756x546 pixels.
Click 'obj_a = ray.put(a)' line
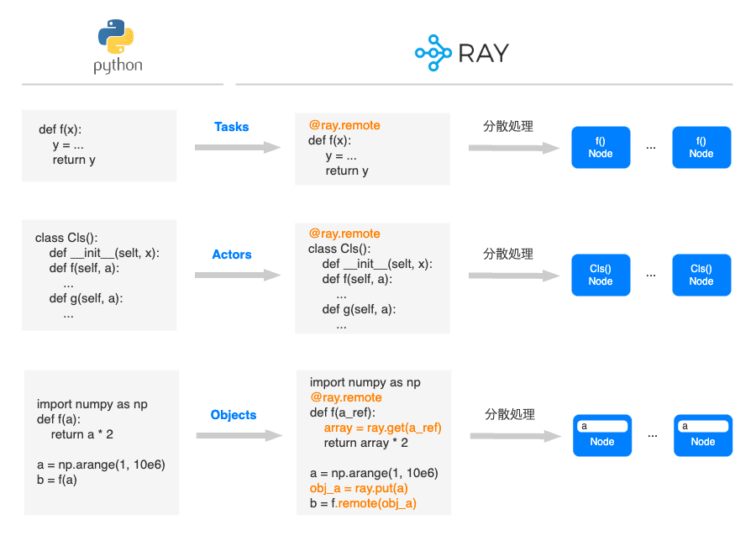click(x=359, y=489)
